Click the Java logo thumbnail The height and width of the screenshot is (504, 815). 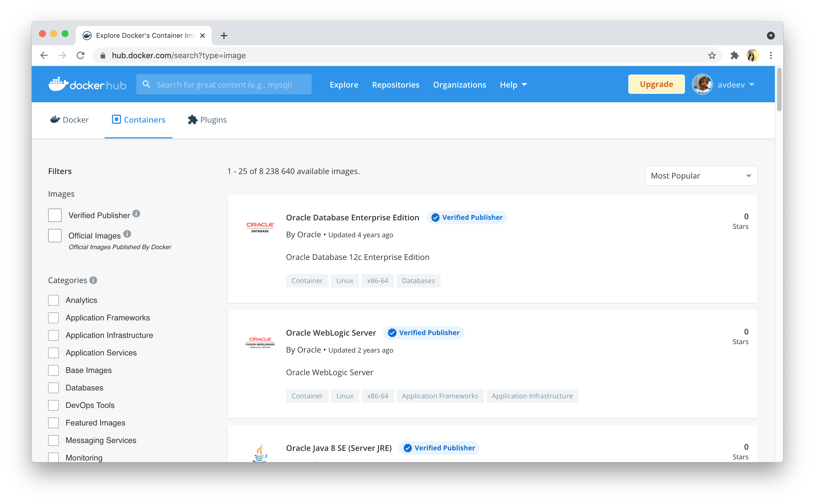click(x=260, y=452)
